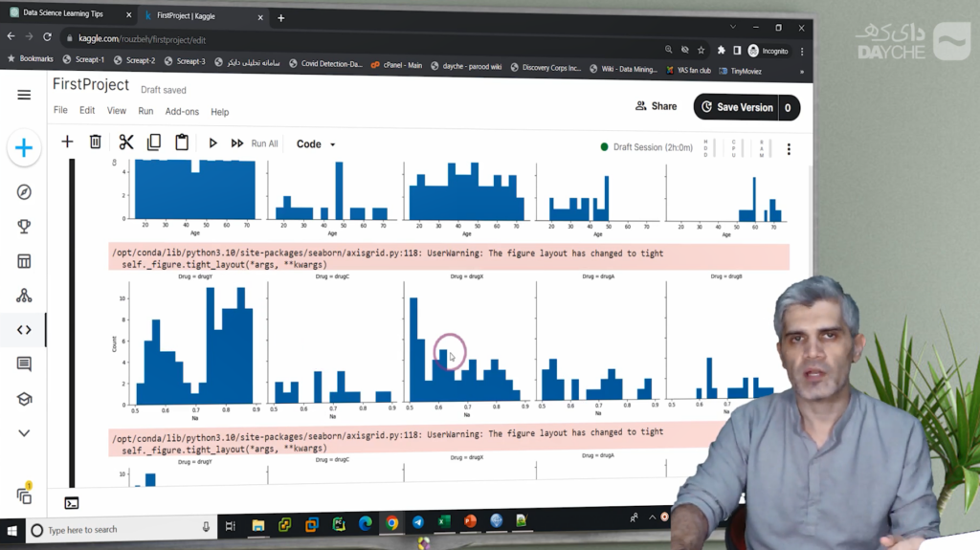Expand more sidebar items with the chevron
This screenshot has height=550, width=980.
(x=24, y=433)
